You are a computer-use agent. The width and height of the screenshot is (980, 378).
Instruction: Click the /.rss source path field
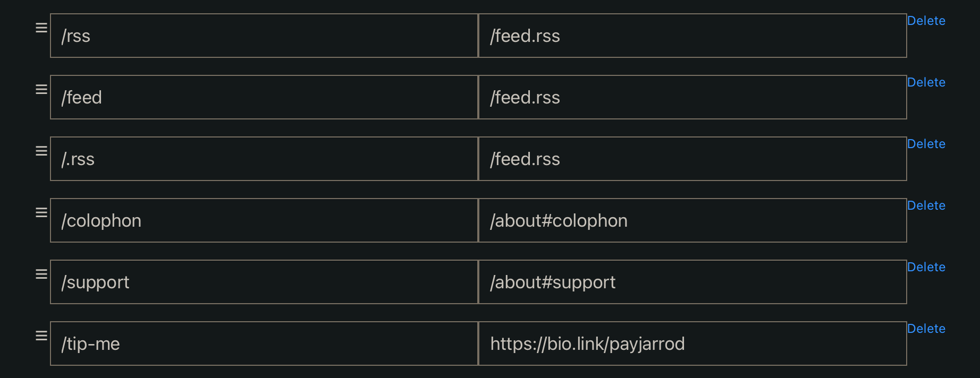coord(264,159)
